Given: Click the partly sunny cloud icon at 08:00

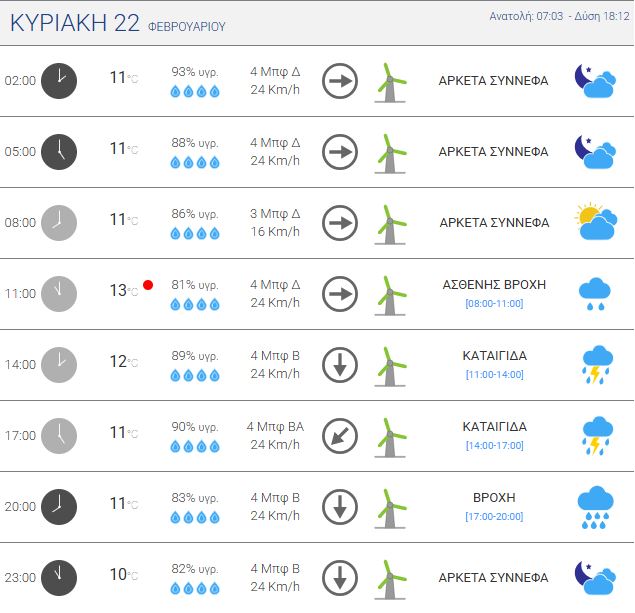Looking at the screenshot, I should click(596, 222).
